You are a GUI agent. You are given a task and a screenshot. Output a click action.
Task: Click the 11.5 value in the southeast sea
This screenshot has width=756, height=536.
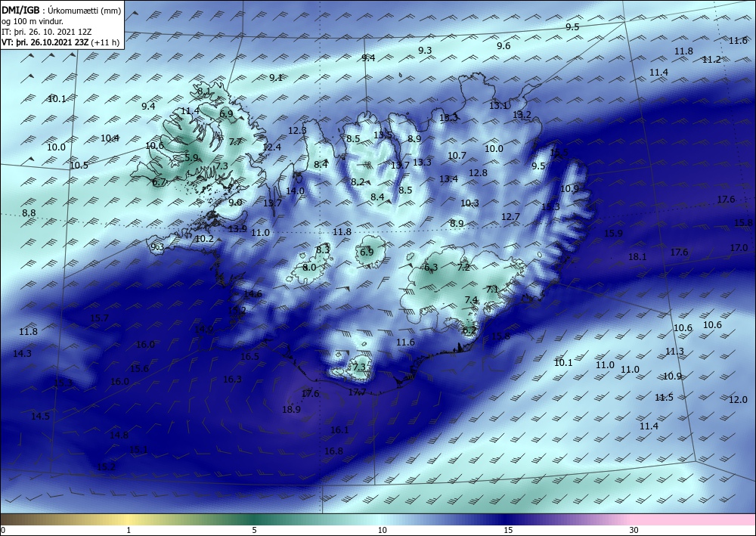click(664, 397)
